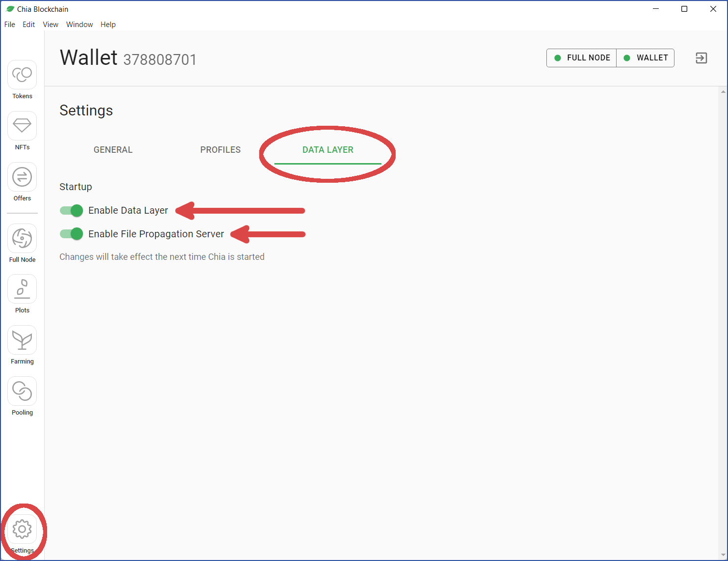This screenshot has width=728, height=561.
Task: Click the FULL NODE status button
Action: pos(582,58)
